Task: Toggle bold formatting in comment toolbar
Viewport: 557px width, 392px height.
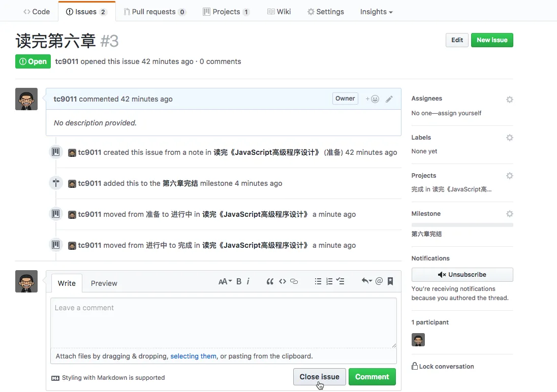Action: point(239,281)
